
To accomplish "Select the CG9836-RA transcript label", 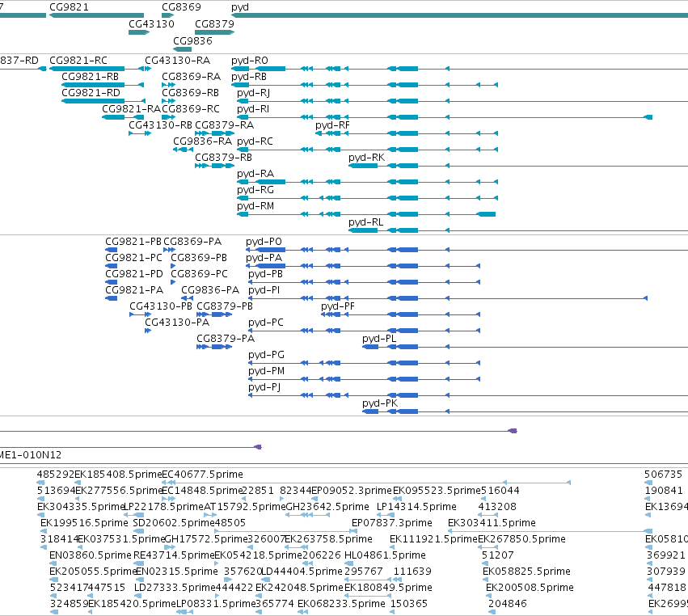I will pyautogui.click(x=202, y=141).
